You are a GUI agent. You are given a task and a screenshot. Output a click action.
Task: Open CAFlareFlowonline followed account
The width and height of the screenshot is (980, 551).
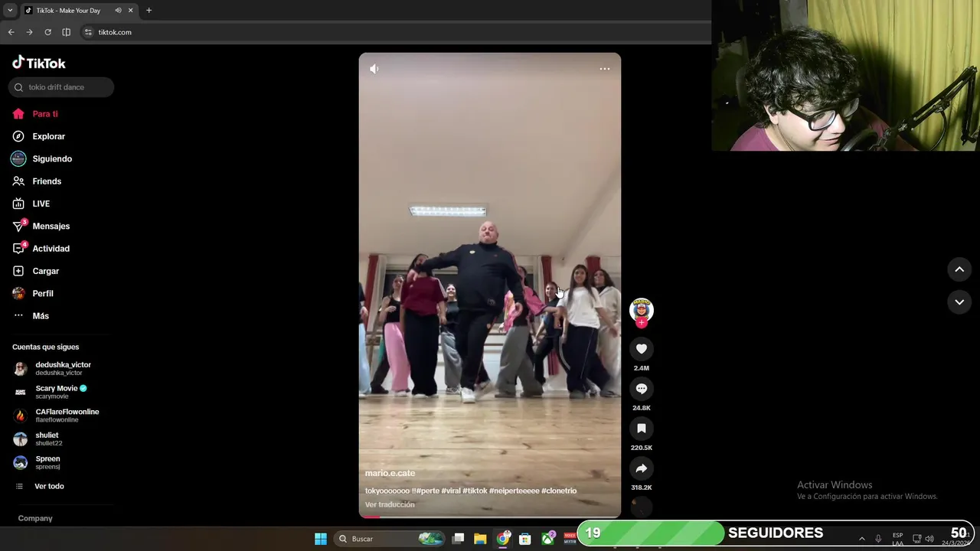point(61,416)
